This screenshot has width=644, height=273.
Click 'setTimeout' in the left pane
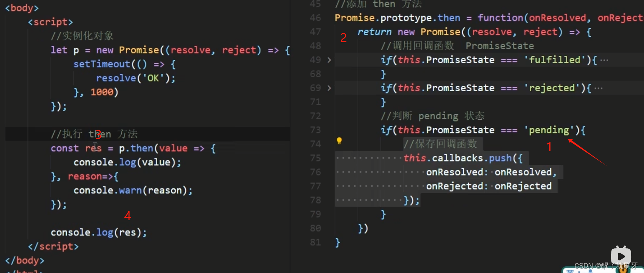point(102,64)
